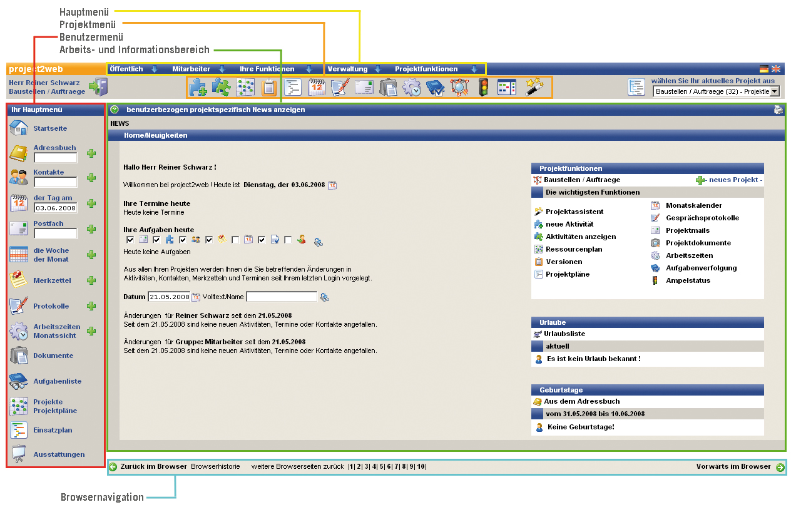This screenshot has height=532, width=791.
Task: Click the green plus next to Merkzettel
Action: coord(91,280)
